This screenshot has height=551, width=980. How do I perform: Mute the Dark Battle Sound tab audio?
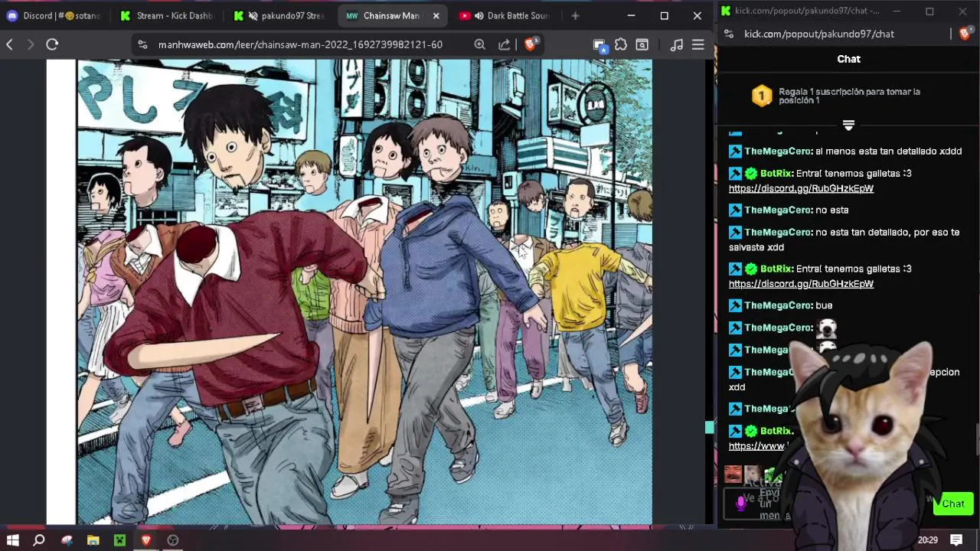pos(479,15)
